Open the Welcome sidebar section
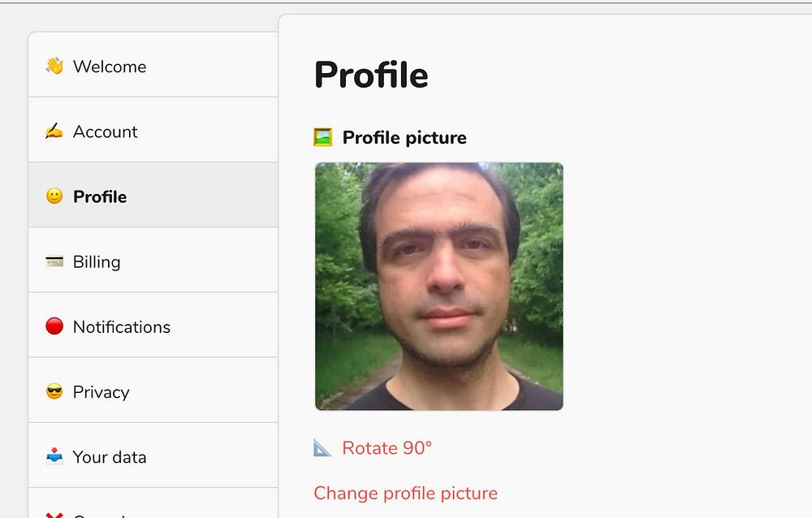The width and height of the screenshot is (812, 518). 110,67
